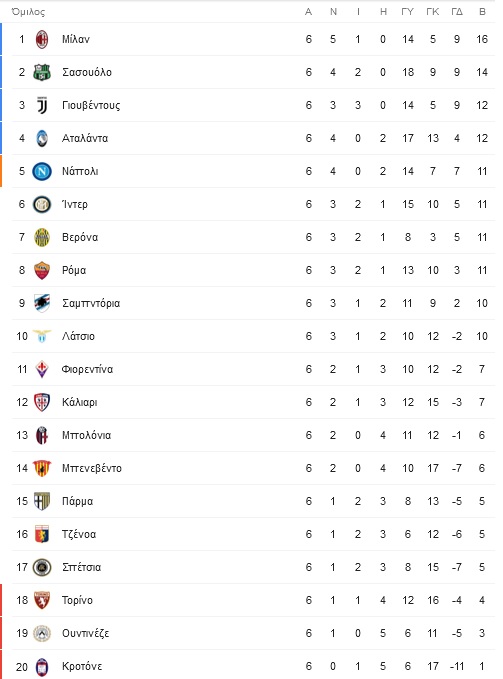This screenshot has width=503, height=679.
Task: Click the Ουντινέζε team name
Action: tap(86, 633)
